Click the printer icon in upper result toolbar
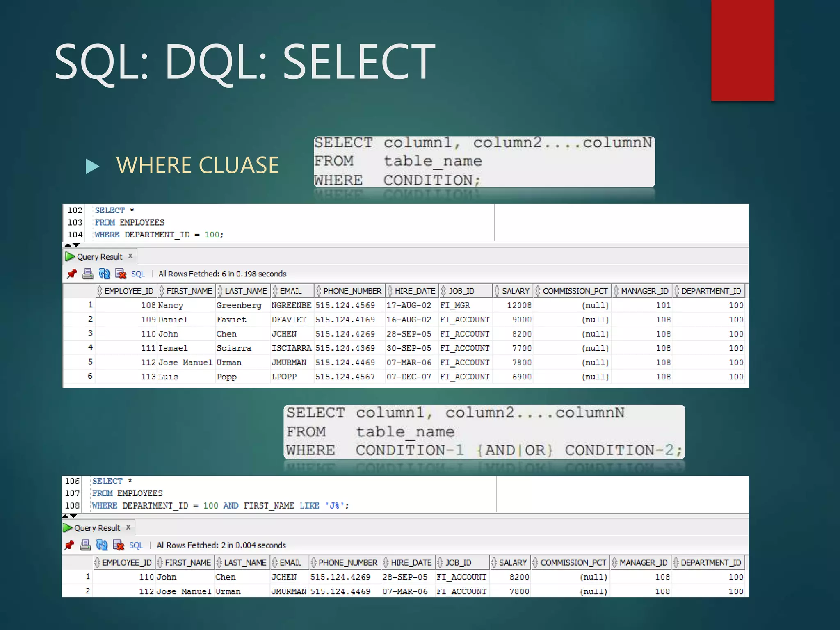This screenshot has height=630, width=840. (x=88, y=274)
